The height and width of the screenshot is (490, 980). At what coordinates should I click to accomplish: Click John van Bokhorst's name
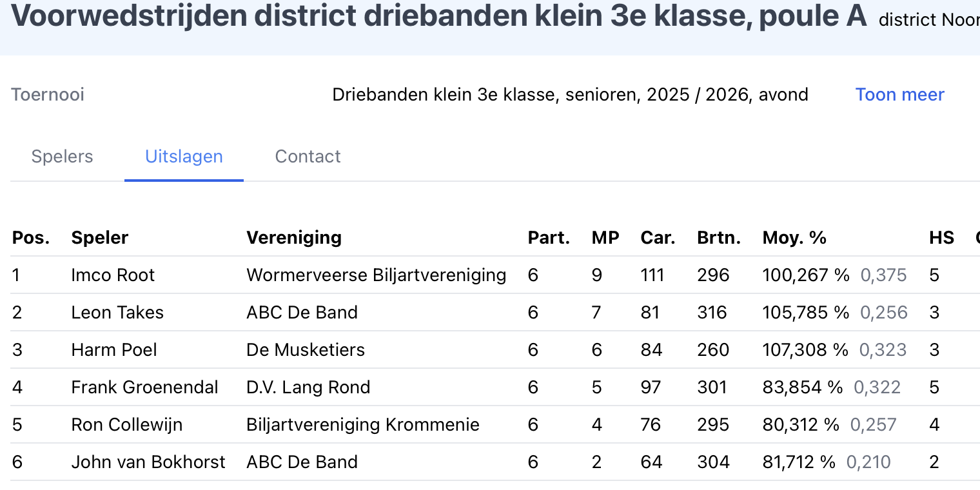click(148, 462)
